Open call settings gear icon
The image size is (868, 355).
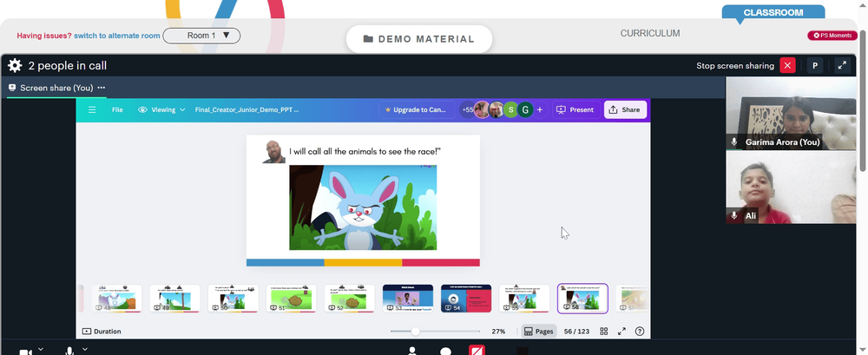(x=15, y=66)
